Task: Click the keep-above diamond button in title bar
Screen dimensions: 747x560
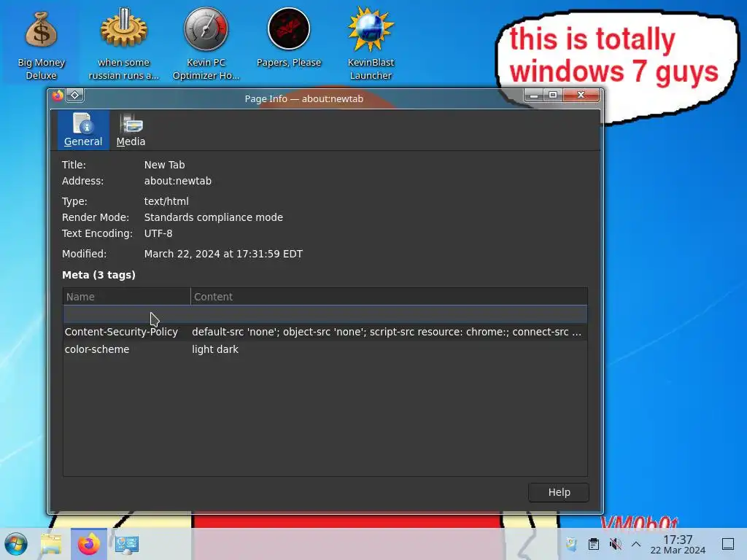Action: point(75,96)
